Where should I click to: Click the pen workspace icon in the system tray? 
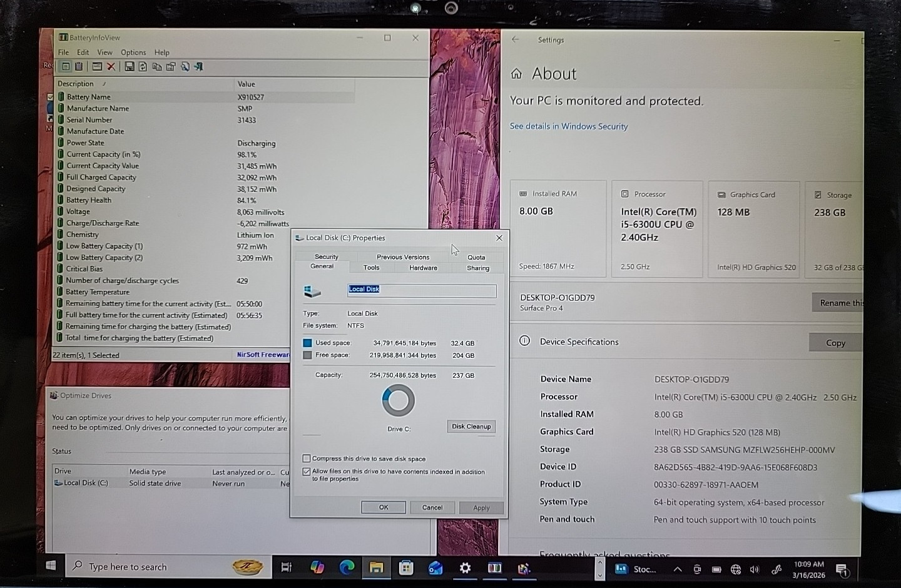click(x=776, y=569)
